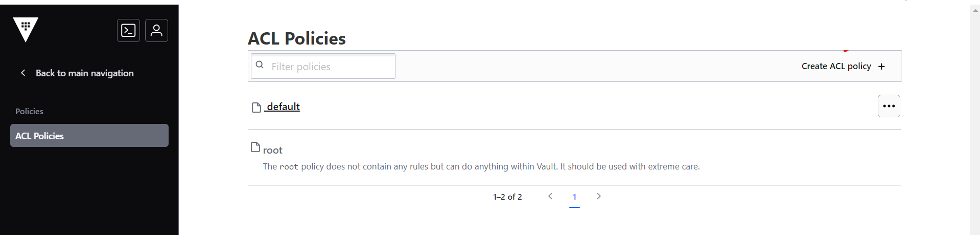Click the root policy name

pyautogui.click(x=273, y=150)
